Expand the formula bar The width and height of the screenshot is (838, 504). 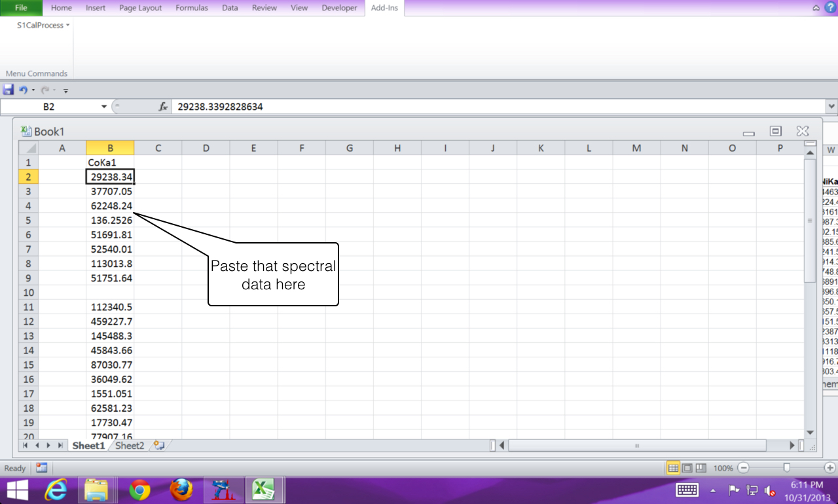pyautogui.click(x=831, y=106)
